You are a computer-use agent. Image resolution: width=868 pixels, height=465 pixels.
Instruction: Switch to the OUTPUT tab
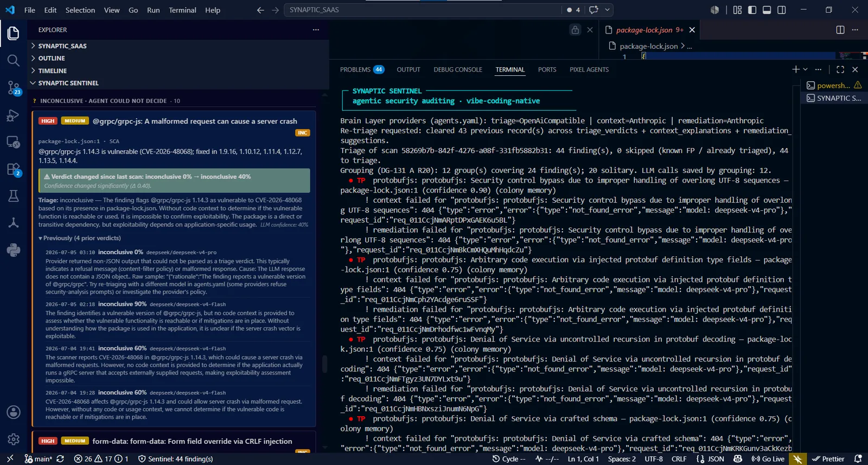(409, 69)
